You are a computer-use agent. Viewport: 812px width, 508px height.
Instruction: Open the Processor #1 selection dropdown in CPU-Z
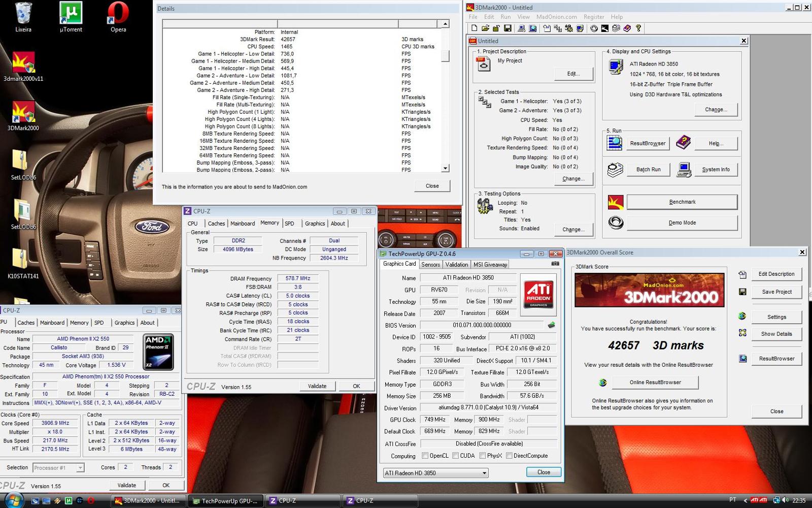coord(58,468)
